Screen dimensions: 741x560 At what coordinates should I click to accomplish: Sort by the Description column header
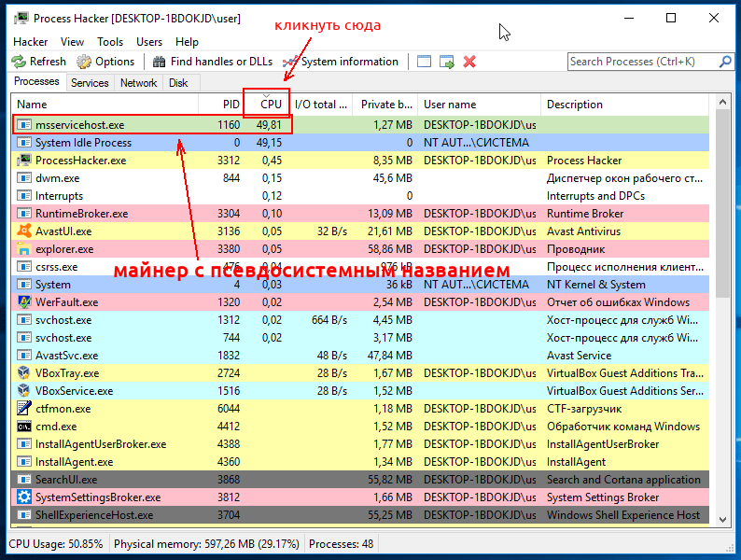click(624, 105)
